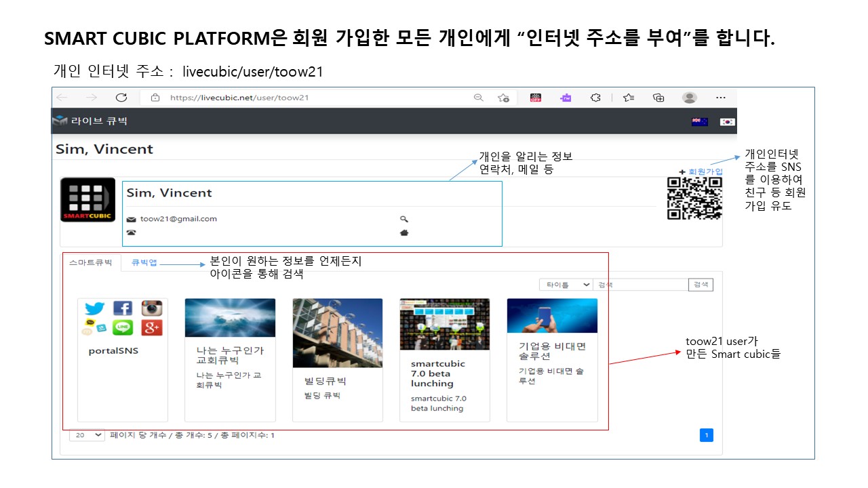The image size is (868, 488).
Task: Open browser Collections icon
Action: (658, 98)
